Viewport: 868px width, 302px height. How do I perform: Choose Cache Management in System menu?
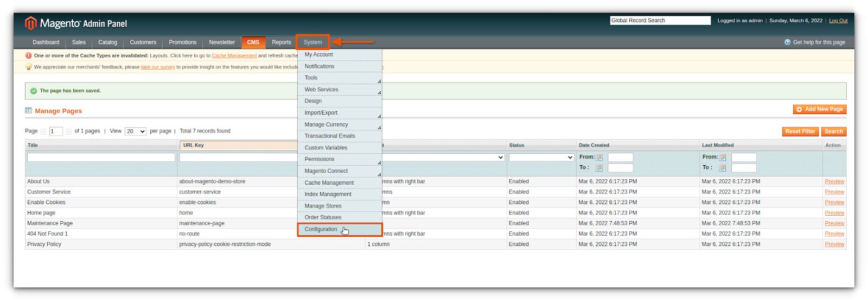(x=340, y=183)
